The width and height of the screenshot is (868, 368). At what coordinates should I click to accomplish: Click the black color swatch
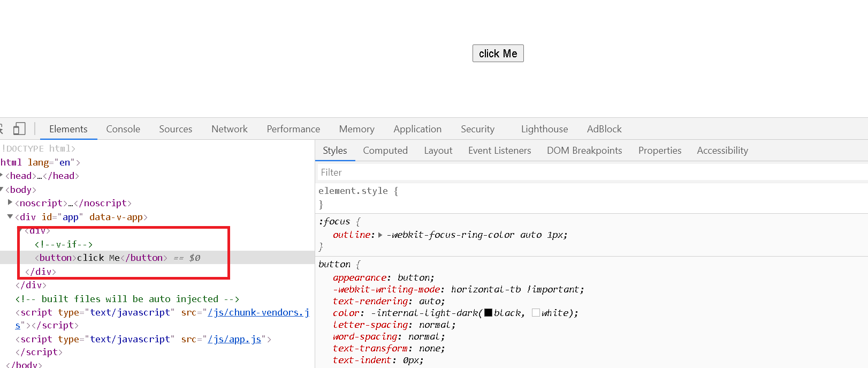488,313
